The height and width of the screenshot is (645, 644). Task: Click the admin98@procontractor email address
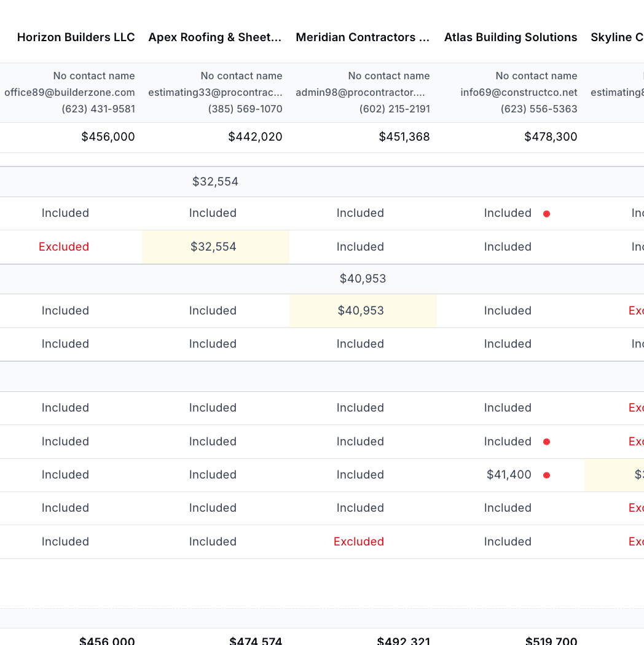(363, 92)
